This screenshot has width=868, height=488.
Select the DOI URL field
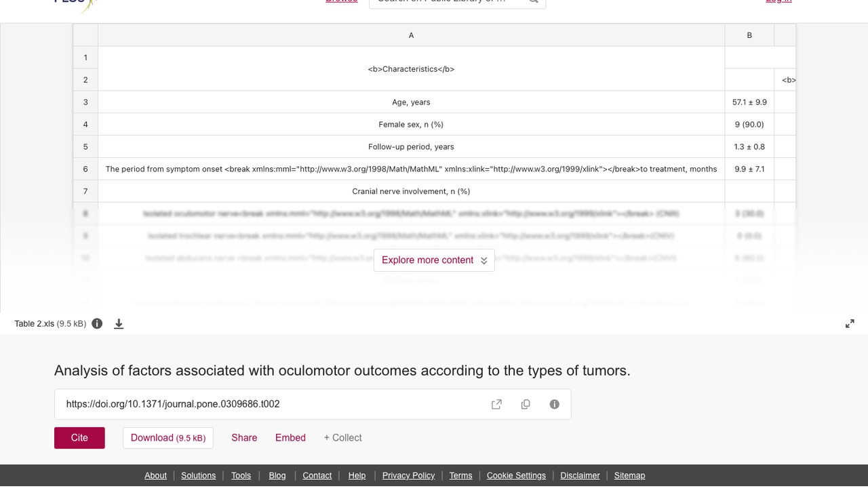[313, 404]
